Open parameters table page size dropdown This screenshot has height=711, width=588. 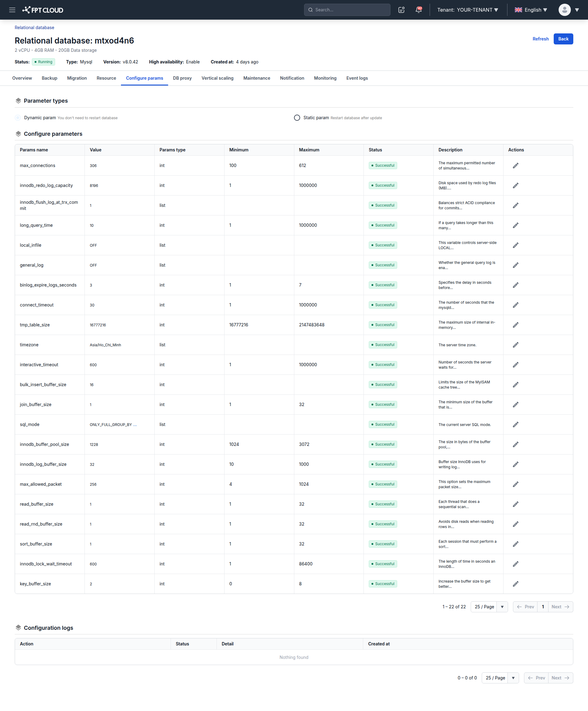click(x=489, y=607)
